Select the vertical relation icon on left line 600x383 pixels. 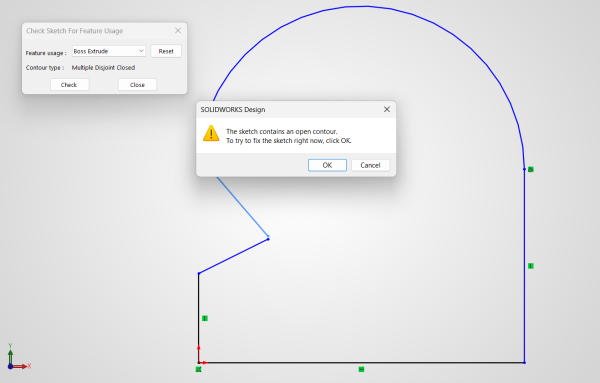click(205, 318)
